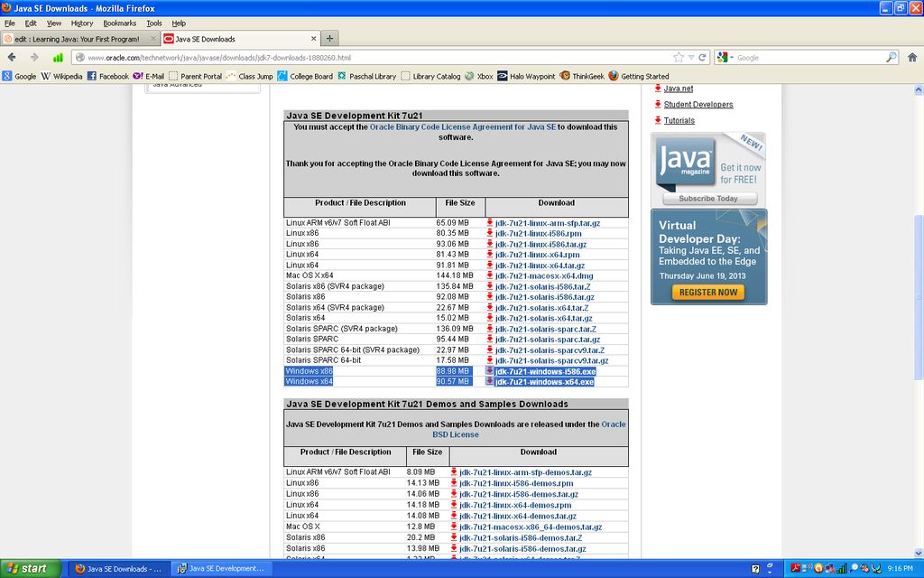Open the Tools menu
The height and width of the screenshot is (578, 924).
pyautogui.click(x=153, y=23)
